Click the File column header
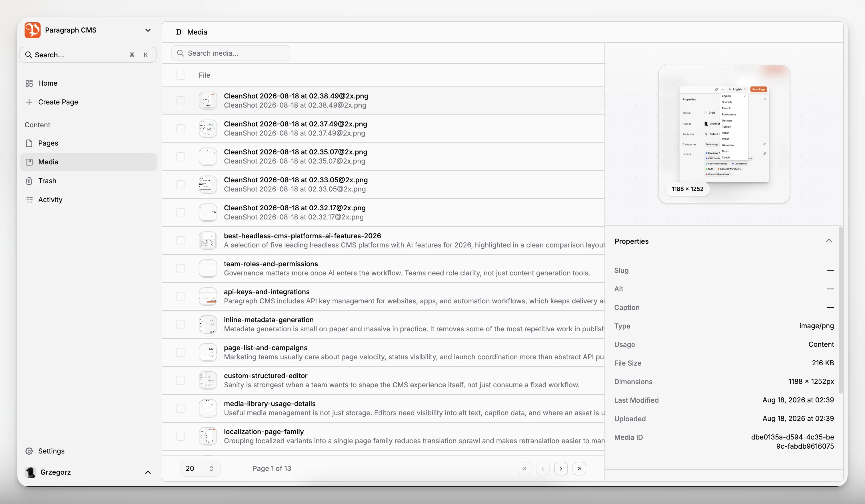Image resolution: width=865 pixels, height=504 pixels. click(x=204, y=75)
